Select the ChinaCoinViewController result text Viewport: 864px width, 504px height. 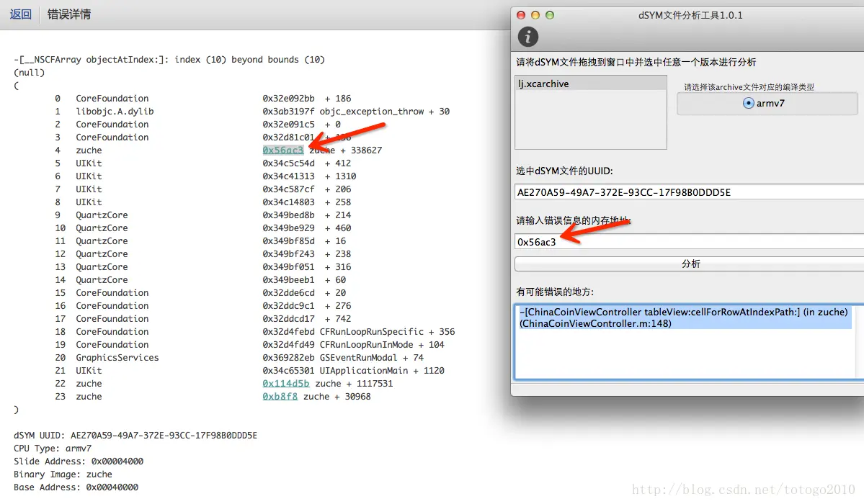(x=682, y=318)
